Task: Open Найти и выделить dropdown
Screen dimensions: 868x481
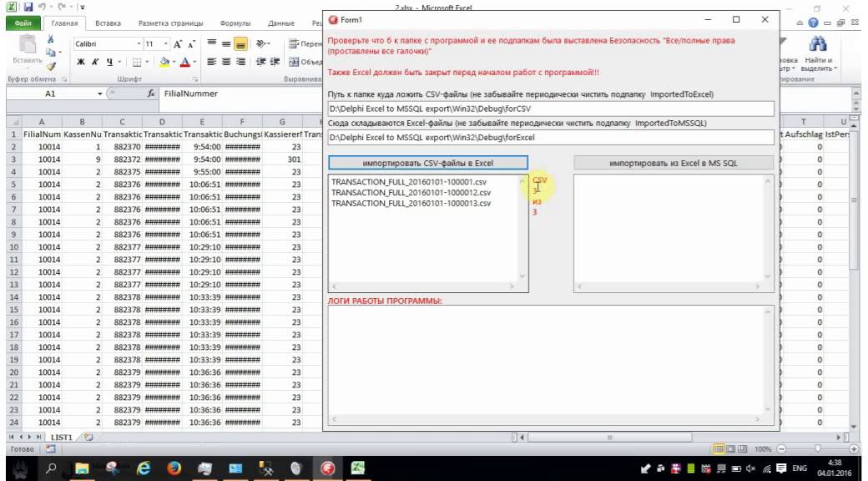Action: pos(820,63)
